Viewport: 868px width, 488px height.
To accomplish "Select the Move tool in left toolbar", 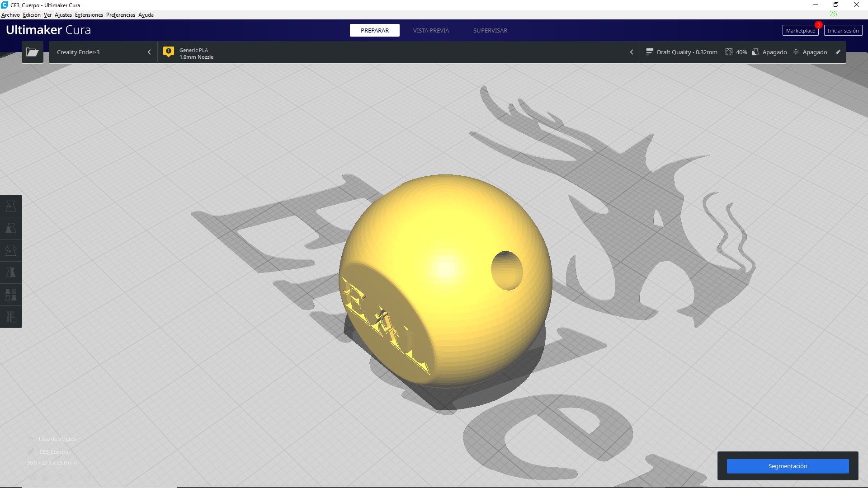I will pos(11,206).
